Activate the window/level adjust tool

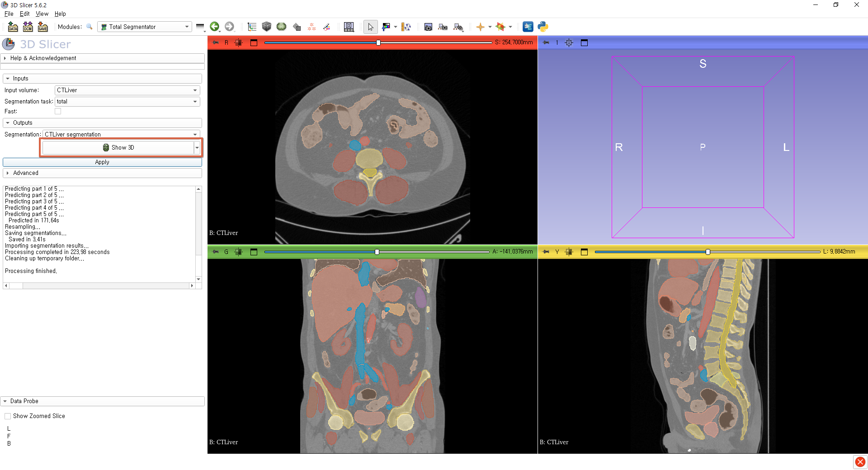[x=386, y=27]
